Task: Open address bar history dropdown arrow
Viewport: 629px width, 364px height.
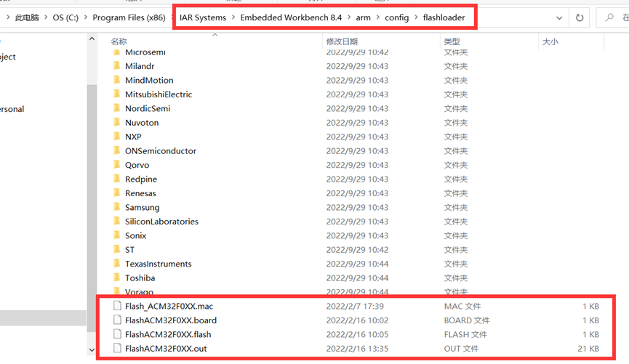Action: tap(558, 17)
